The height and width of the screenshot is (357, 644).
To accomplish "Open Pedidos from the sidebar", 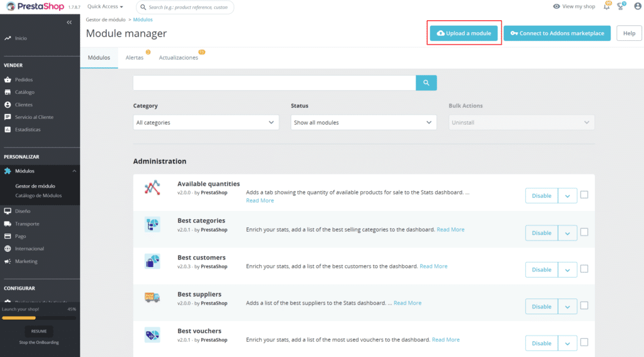I will [x=24, y=80].
